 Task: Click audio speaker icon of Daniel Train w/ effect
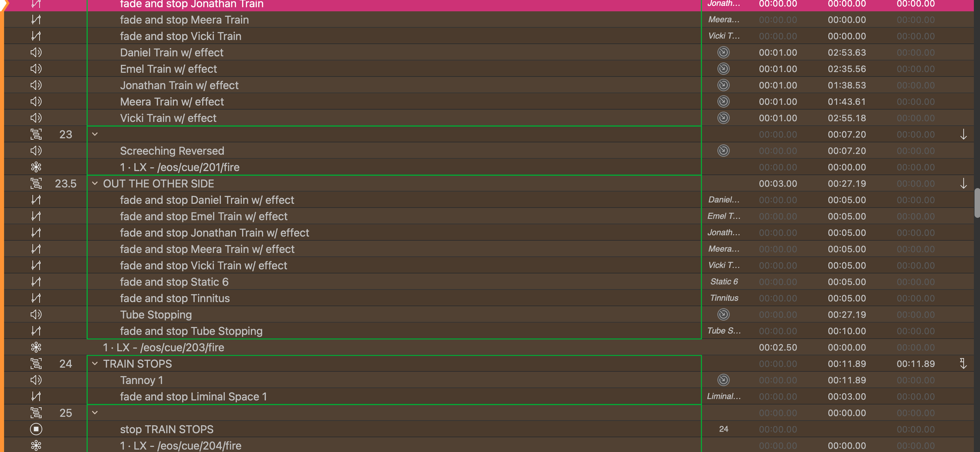point(36,53)
